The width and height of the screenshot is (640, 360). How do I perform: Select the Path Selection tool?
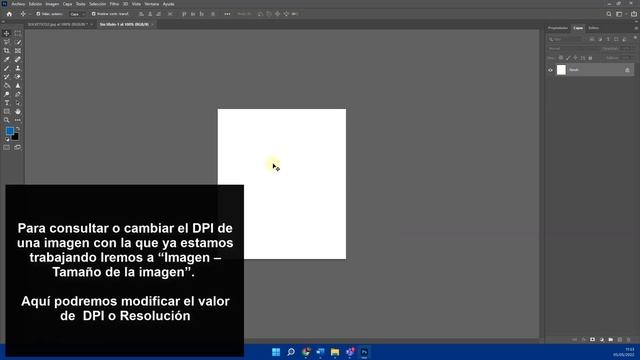[18, 103]
